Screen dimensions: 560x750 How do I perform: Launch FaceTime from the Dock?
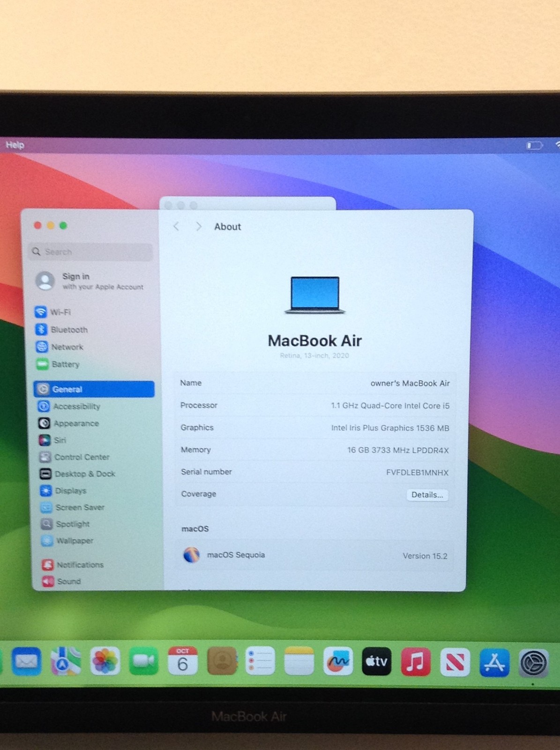[143, 661]
